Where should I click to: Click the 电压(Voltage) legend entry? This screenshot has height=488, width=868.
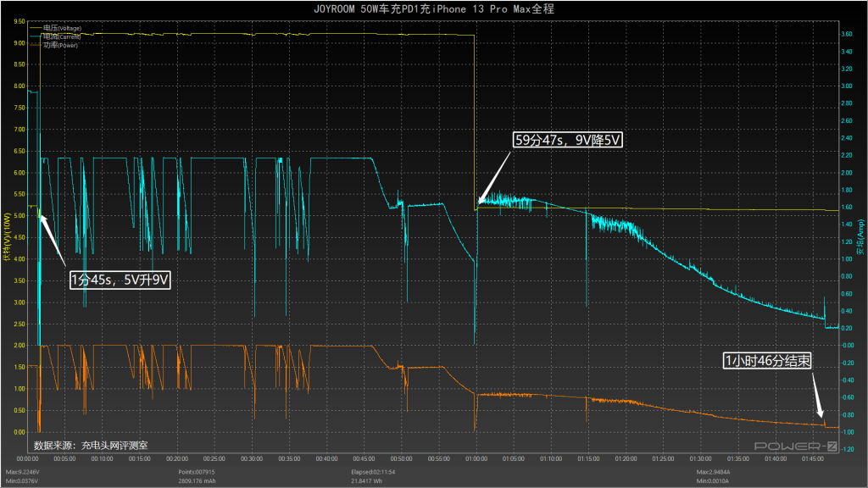[x=55, y=28]
